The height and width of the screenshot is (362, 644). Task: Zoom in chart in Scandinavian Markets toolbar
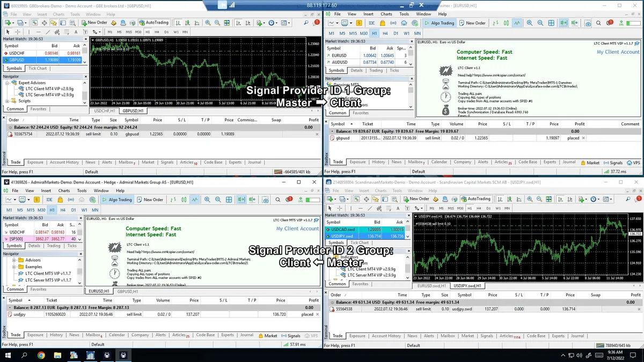pos(529,199)
